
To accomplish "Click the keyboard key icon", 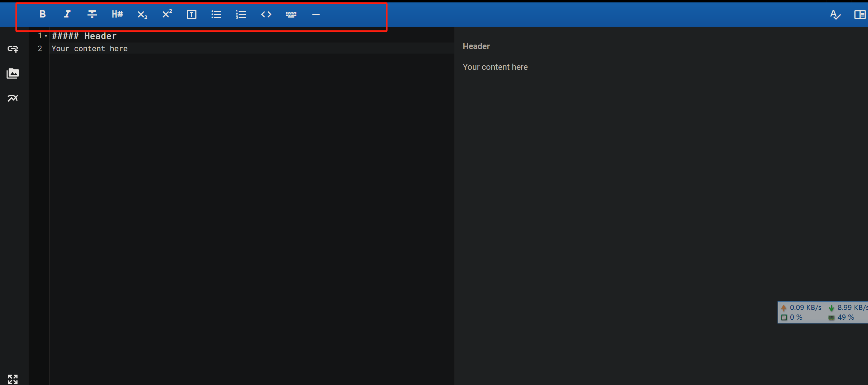I will (291, 15).
